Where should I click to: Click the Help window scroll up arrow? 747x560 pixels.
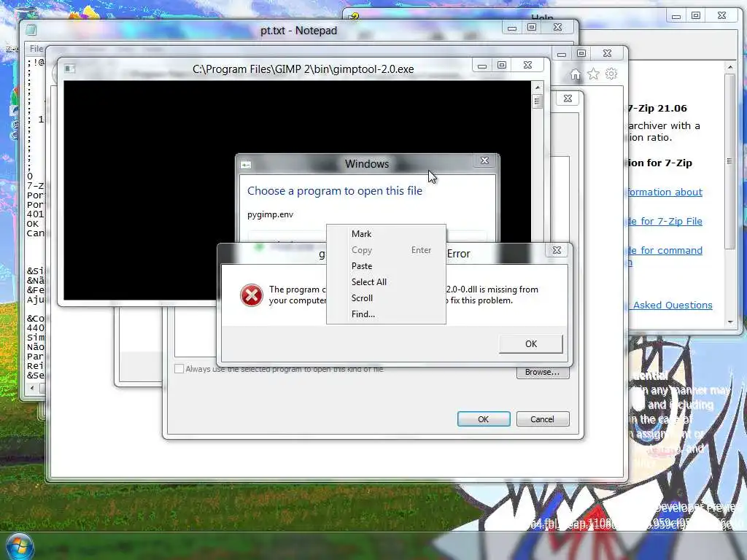click(x=730, y=68)
